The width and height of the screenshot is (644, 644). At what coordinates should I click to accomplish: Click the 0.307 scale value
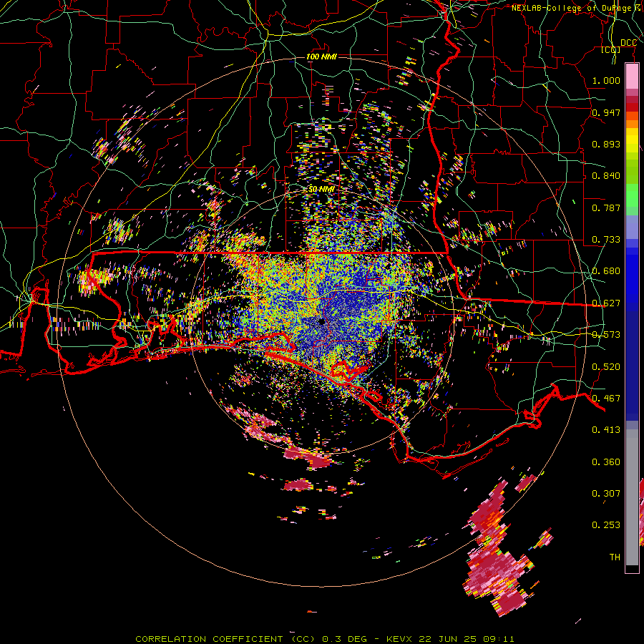(x=606, y=494)
